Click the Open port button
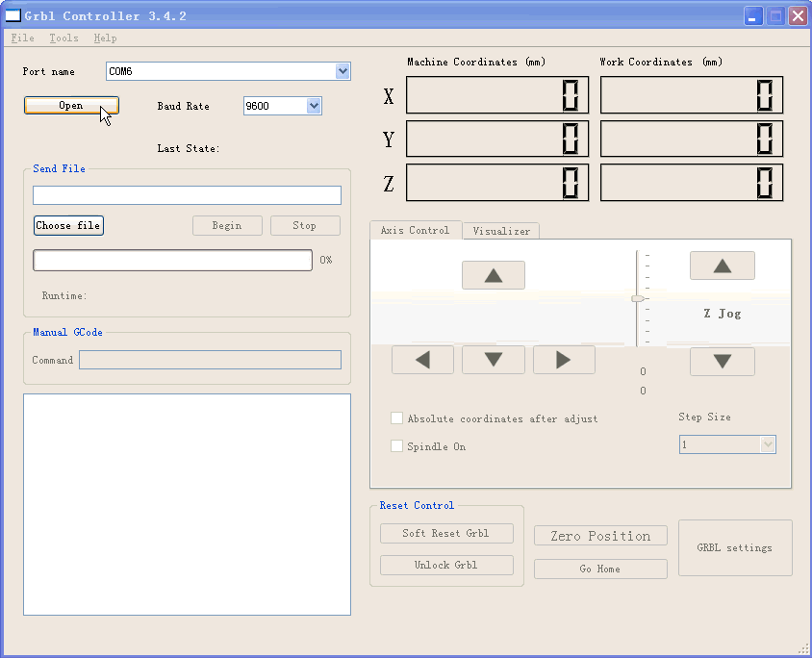The image size is (812, 658). click(x=71, y=105)
